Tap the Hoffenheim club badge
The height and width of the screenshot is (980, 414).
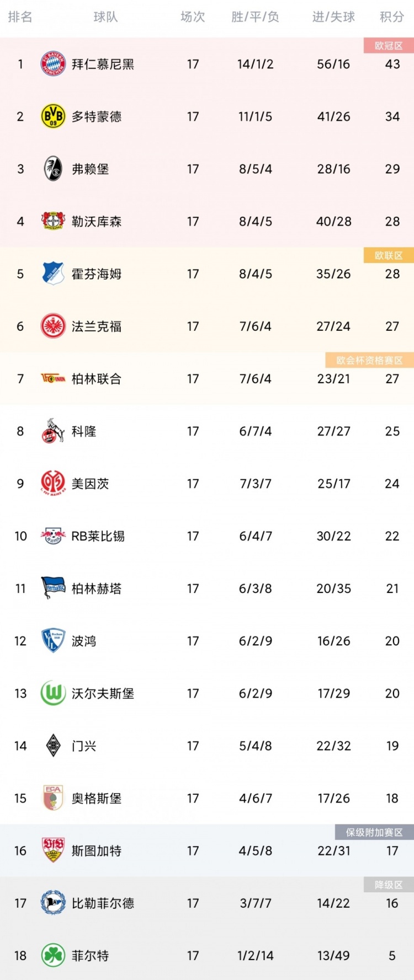tap(53, 274)
